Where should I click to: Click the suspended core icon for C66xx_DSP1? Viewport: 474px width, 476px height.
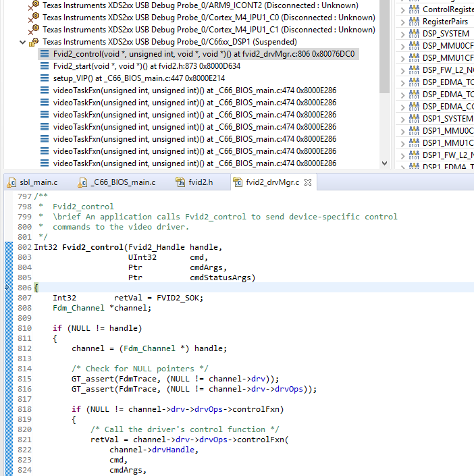point(34,42)
